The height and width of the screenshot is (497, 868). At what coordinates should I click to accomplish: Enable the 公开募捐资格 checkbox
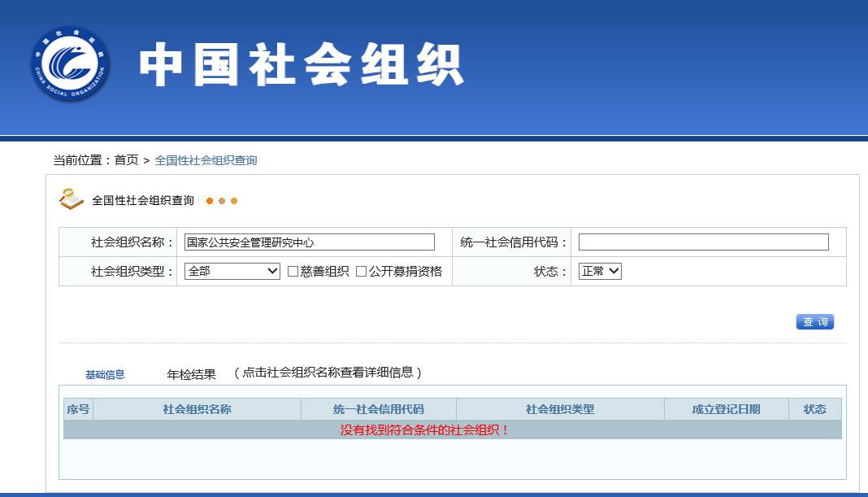(362, 272)
